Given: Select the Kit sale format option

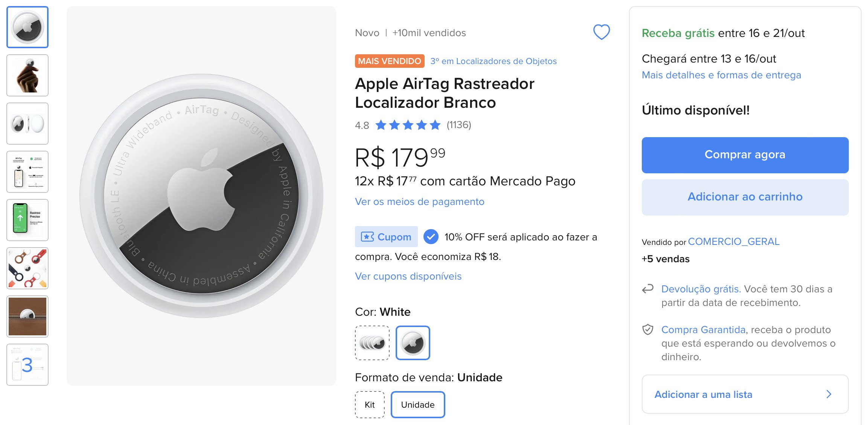Looking at the screenshot, I should pyautogui.click(x=370, y=405).
